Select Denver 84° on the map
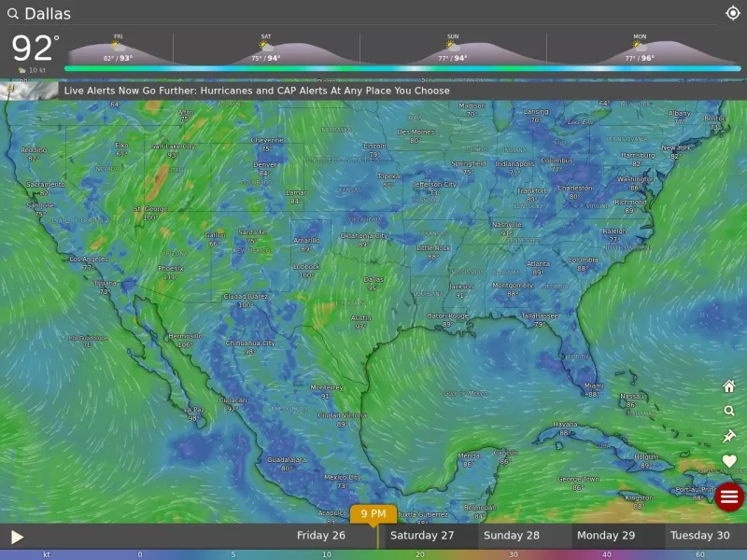Screen dimensions: 747x560 264,169
